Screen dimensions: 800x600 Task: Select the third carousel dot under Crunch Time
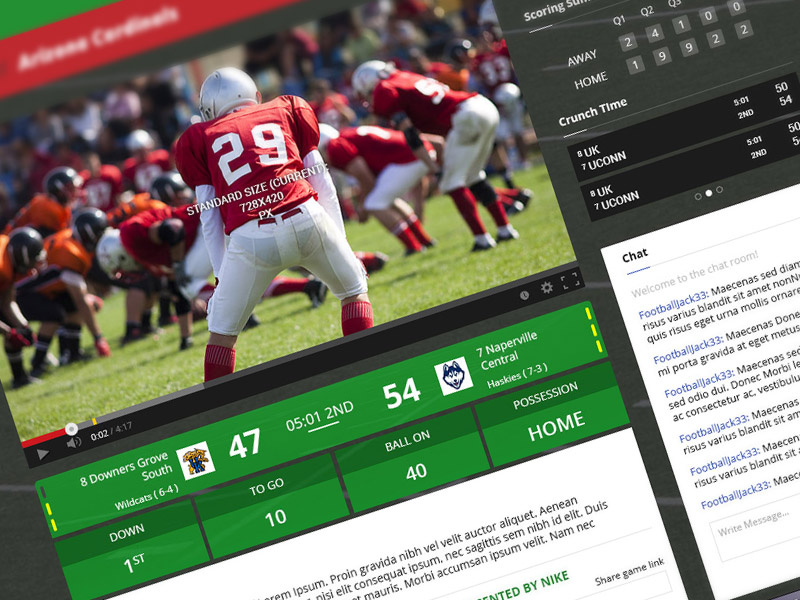719,190
